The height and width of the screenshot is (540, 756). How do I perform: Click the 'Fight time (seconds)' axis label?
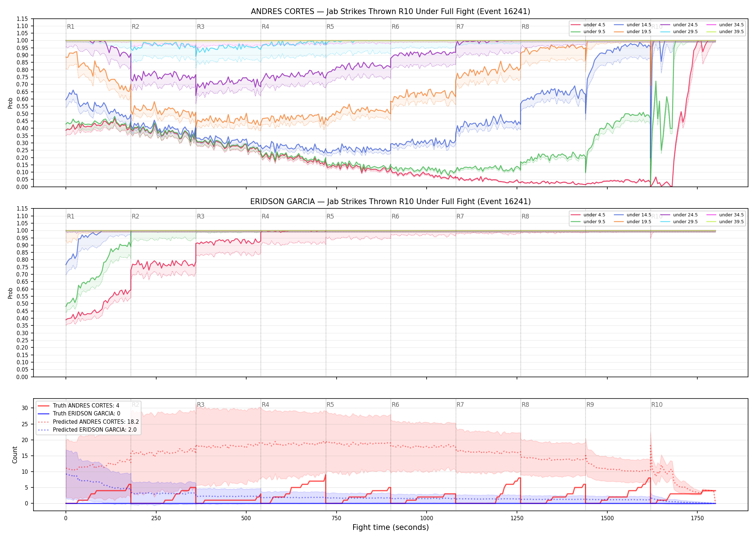pos(391,527)
